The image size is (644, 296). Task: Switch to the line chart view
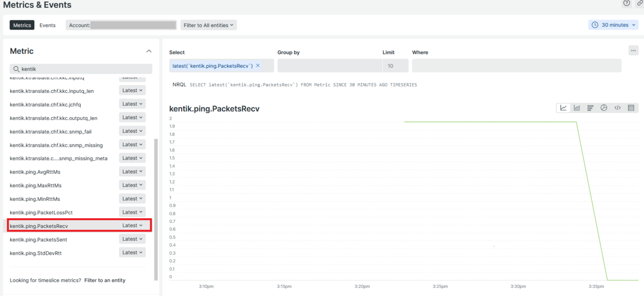[563, 108]
